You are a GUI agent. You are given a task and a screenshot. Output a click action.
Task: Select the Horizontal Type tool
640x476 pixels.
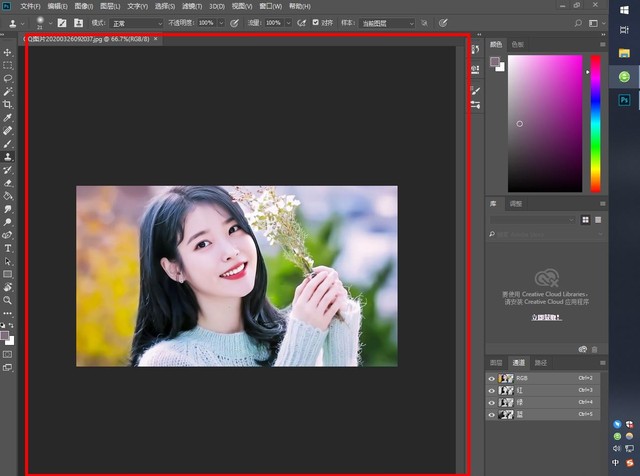[x=8, y=248]
